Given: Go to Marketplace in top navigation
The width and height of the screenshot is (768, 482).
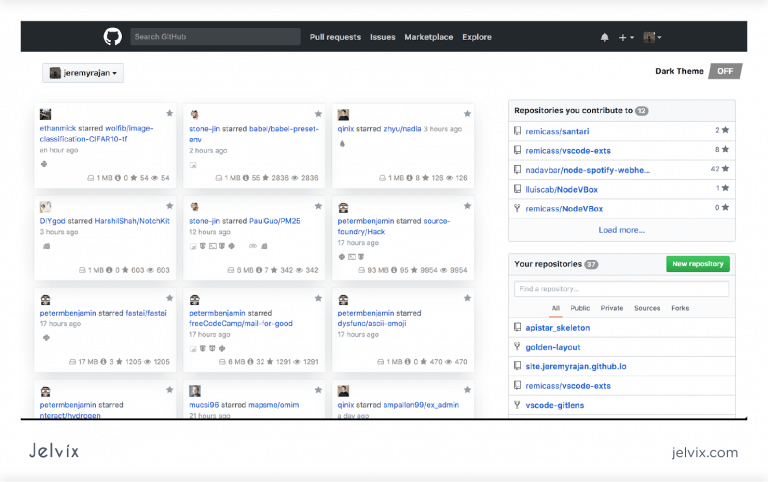Looking at the screenshot, I should (x=428, y=37).
